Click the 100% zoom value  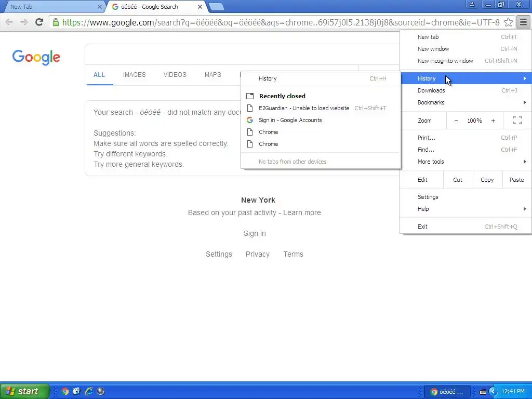[474, 121]
